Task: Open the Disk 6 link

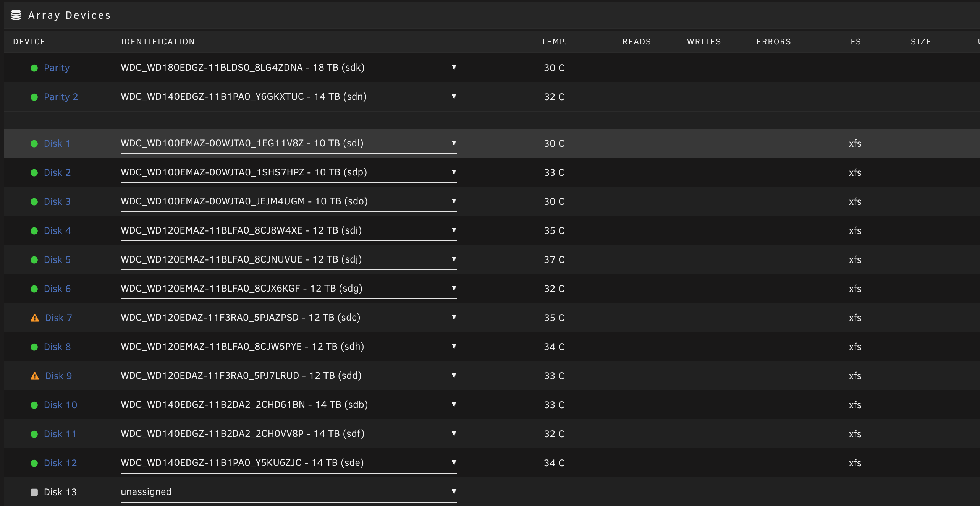Action: click(x=57, y=289)
